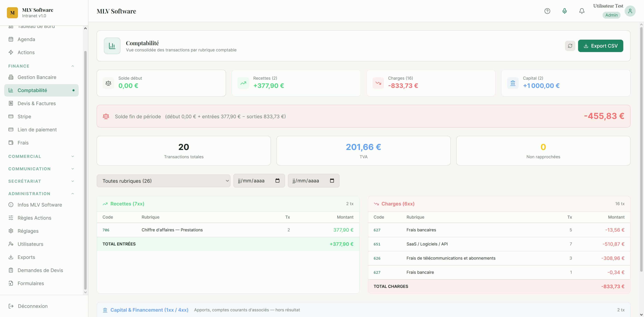Activate the microphone icon in header

564,11
